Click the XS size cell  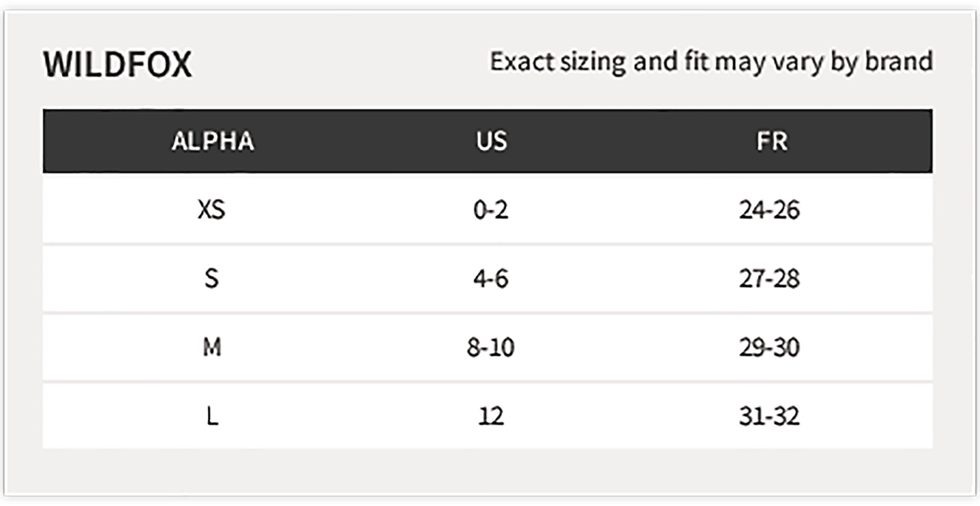pyautogui.click(x=212, y=210)
